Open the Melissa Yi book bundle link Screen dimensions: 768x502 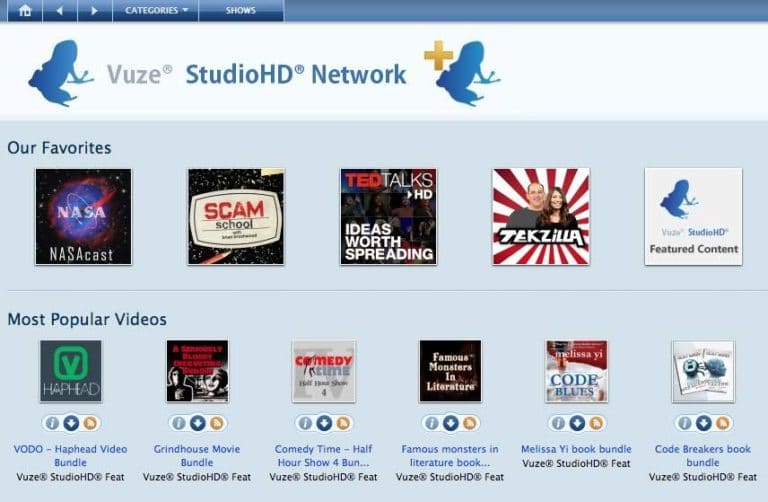576,449
